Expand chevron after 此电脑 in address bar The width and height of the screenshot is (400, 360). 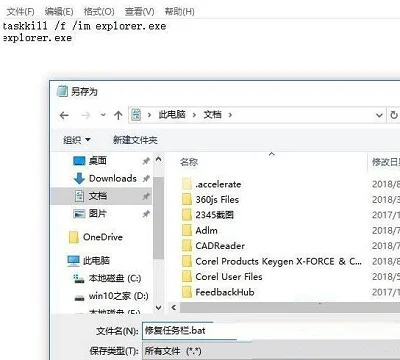point(194,115)
